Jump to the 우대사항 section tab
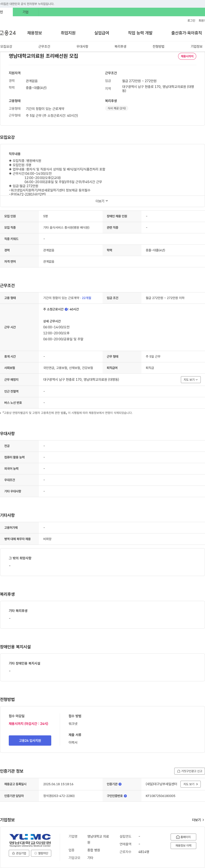The height and width of the screenshot is (868, 205). click(x=82, y=46)
